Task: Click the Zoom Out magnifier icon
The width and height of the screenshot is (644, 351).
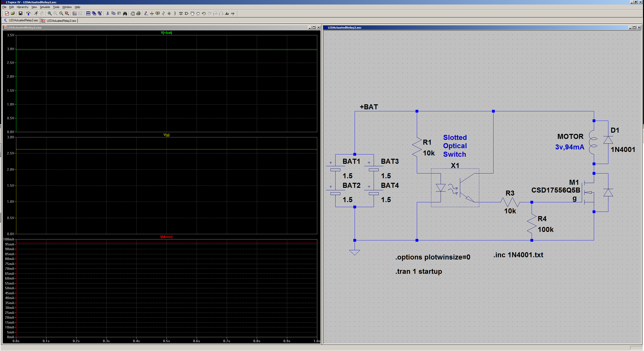Action: pyautogui.click(x=61, y=14)
